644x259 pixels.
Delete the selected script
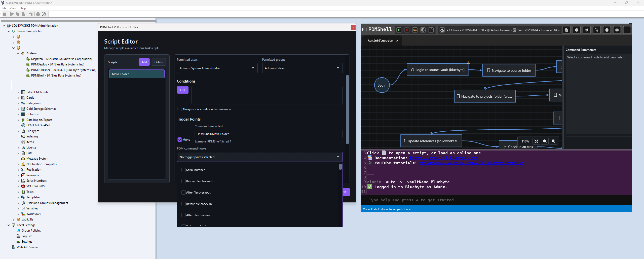pos(159,62)
